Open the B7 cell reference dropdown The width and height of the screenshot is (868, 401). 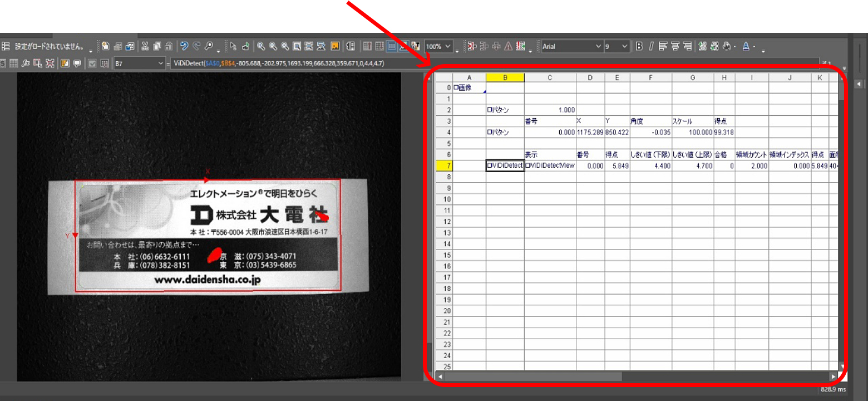click(x=160, y=63)
